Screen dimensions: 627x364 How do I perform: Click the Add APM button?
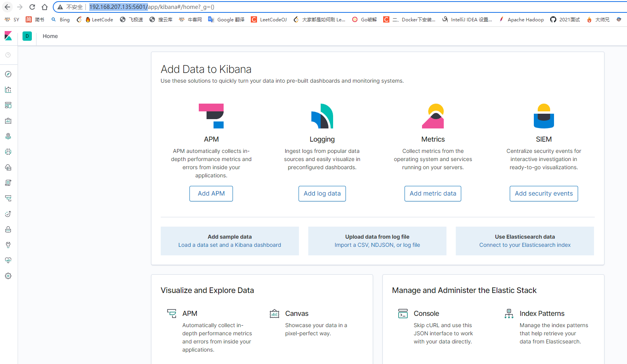211,194
